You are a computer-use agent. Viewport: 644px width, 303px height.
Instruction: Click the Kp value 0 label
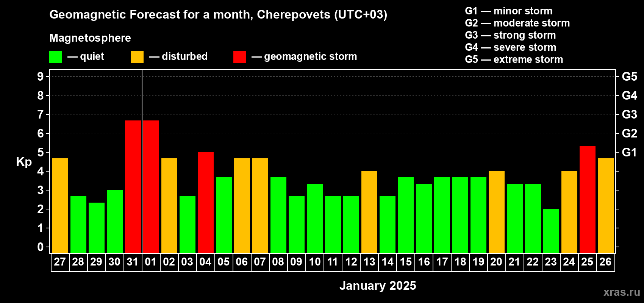41,247
